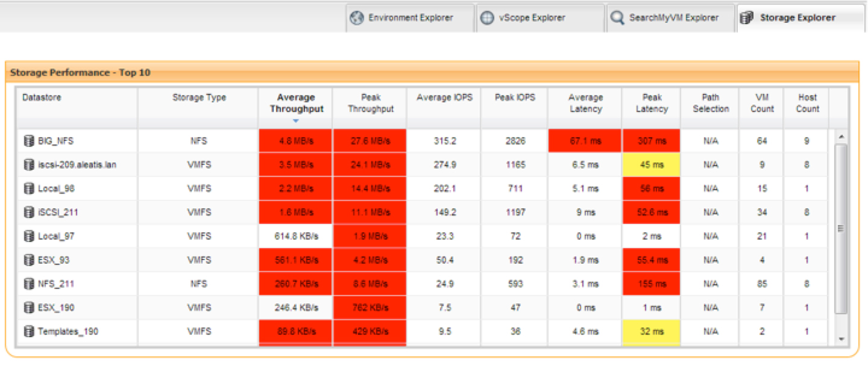868x366 pixels.
Task: Select ESX_190 datastore name
Action: click(56, 308)
